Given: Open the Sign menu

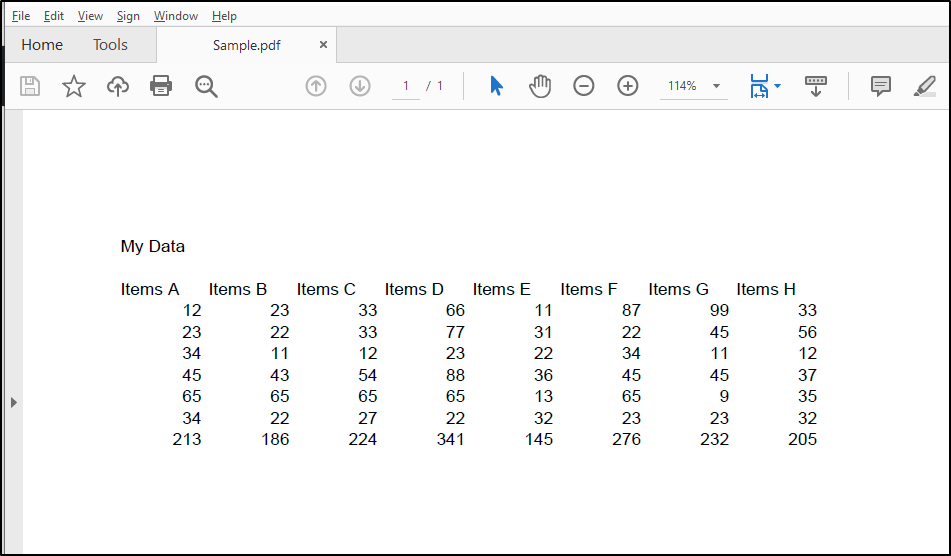Looking at the screenshot, I should [128, 16].
